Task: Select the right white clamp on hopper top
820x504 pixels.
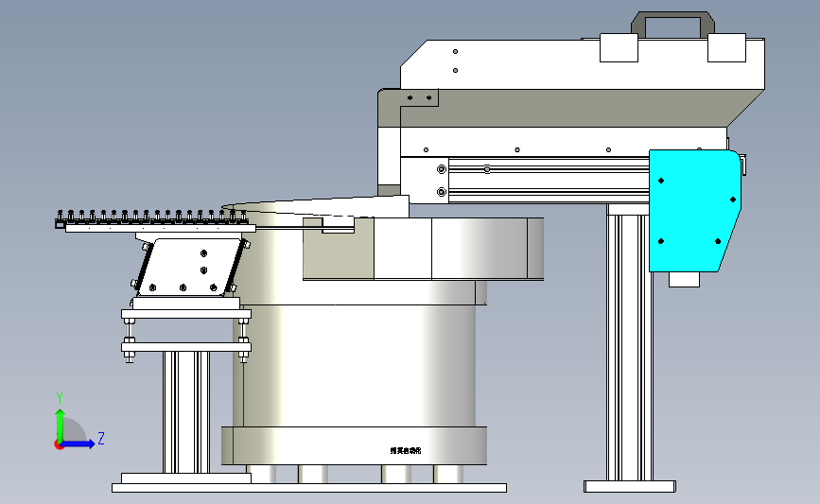Action: coord(726,47)
